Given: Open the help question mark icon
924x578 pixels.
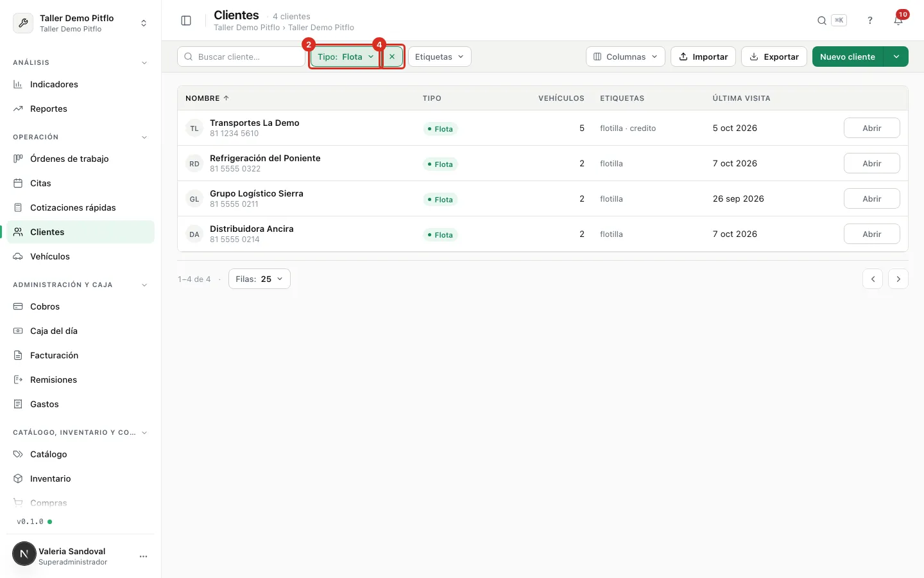Looking at the screenshot, I should click(x=870, y=21).
